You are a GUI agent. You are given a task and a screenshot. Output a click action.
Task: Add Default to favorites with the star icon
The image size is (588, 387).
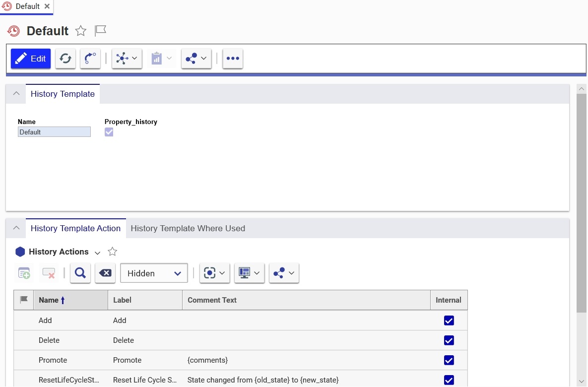(80, 31)
